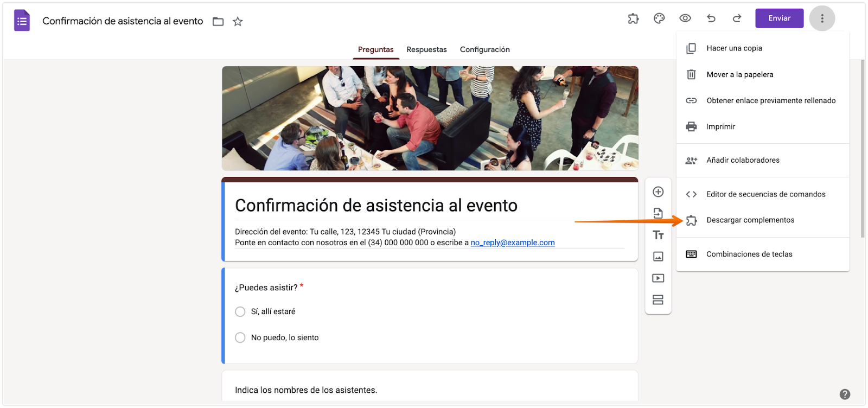The height and width of the screenshot is (408, 868).
Task: Star the form with the star icon
Action: coord(238,22)
